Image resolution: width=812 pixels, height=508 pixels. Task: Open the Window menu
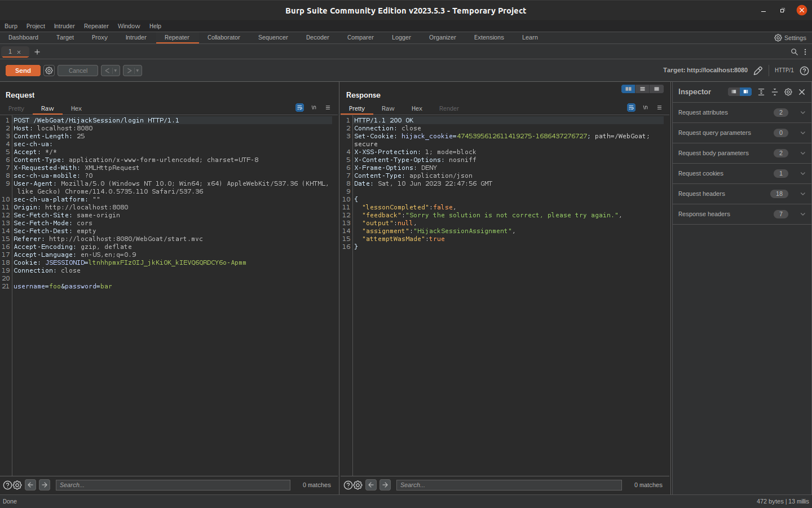coord(129,26)
